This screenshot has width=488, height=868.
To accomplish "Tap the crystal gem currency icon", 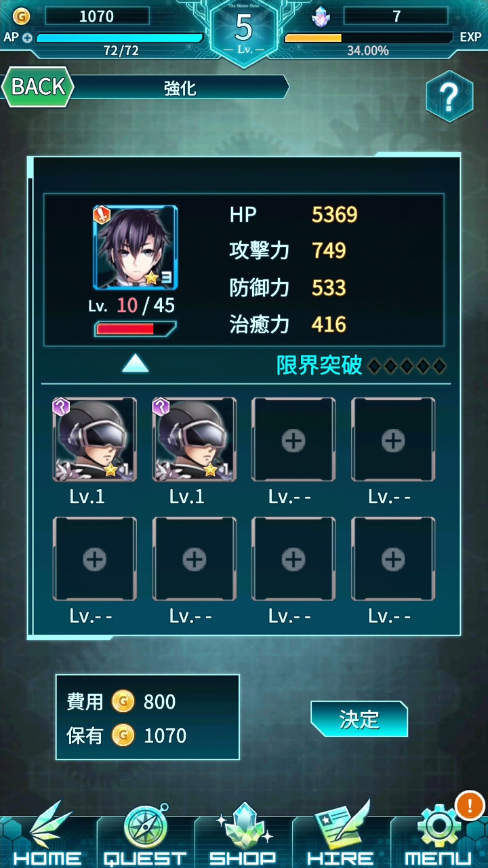I will click(321, 16).
